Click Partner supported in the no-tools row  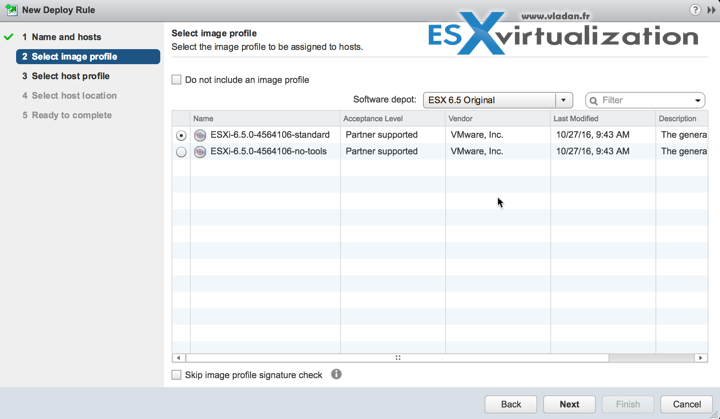[x=382, y=151]
